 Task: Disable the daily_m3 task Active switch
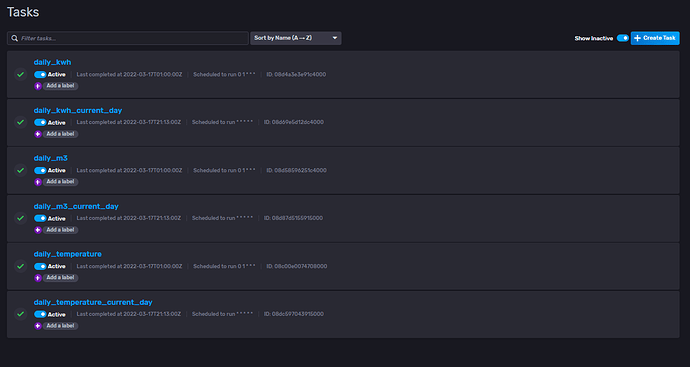(40, 170)
